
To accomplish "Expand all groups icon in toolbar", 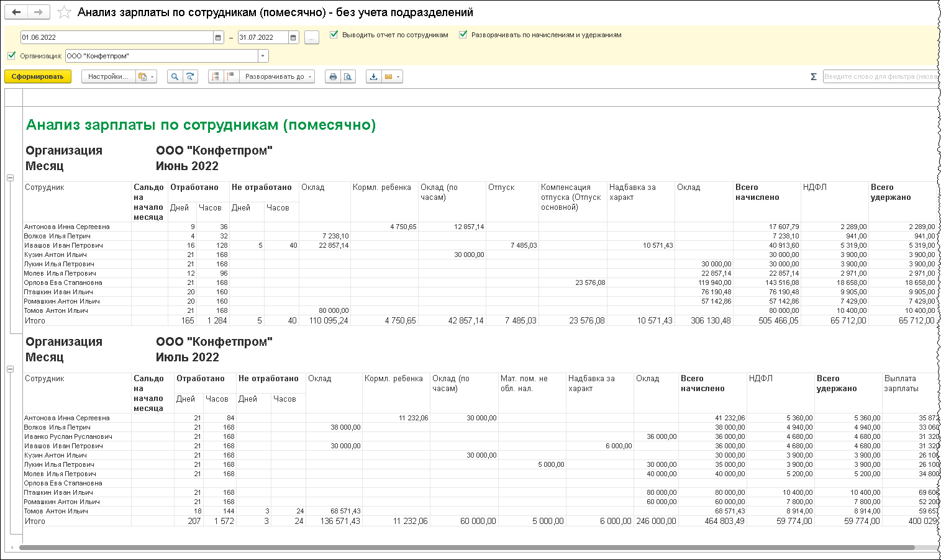I will tap(216, 76).
